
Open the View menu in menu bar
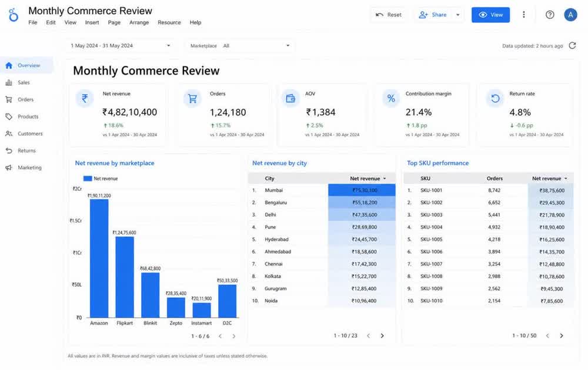pos(70,22)
